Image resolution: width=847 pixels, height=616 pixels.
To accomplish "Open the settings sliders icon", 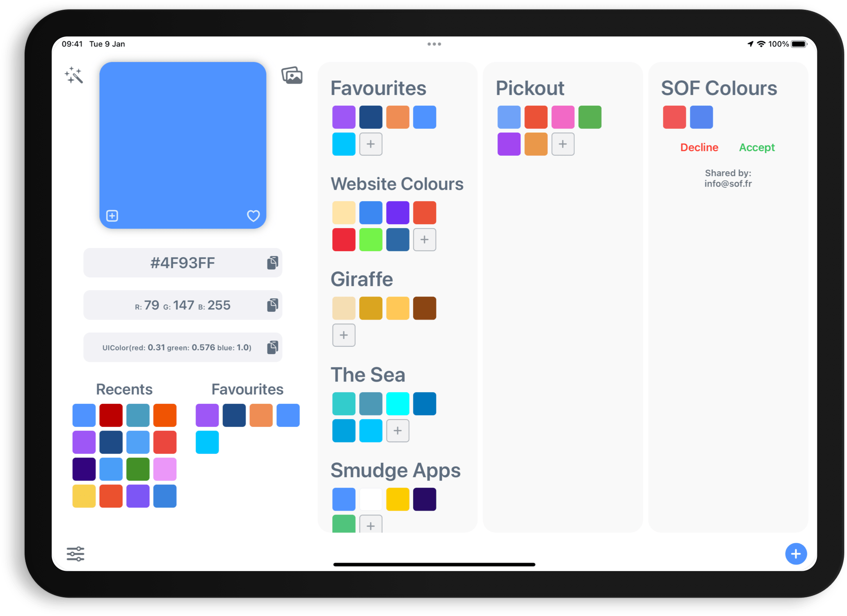I will click(x=75, y=554).
